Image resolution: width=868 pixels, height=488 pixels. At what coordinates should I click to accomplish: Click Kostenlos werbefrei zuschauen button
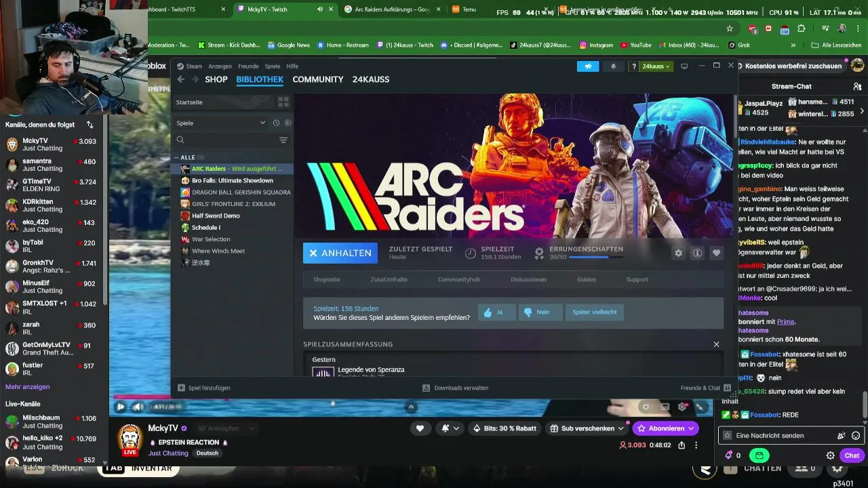click(x=792, y=66)
